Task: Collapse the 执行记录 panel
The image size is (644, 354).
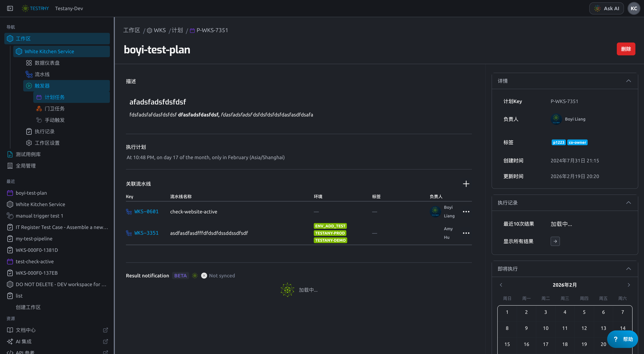Action: pos(628,203)
